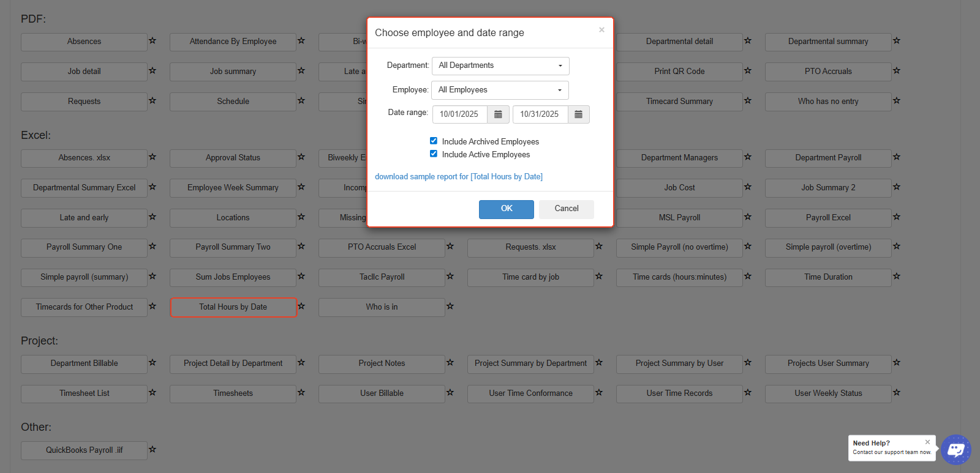The width and height of the screenshot is (980, 473).
Task: Click OK to confirm the date range
Action: 506,209
